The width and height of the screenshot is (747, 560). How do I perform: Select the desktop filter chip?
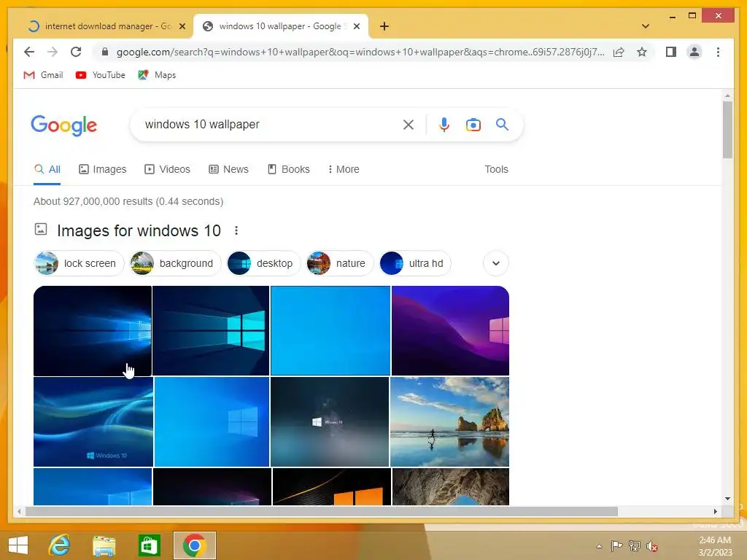pyautogui.click(x=263, y=263)
